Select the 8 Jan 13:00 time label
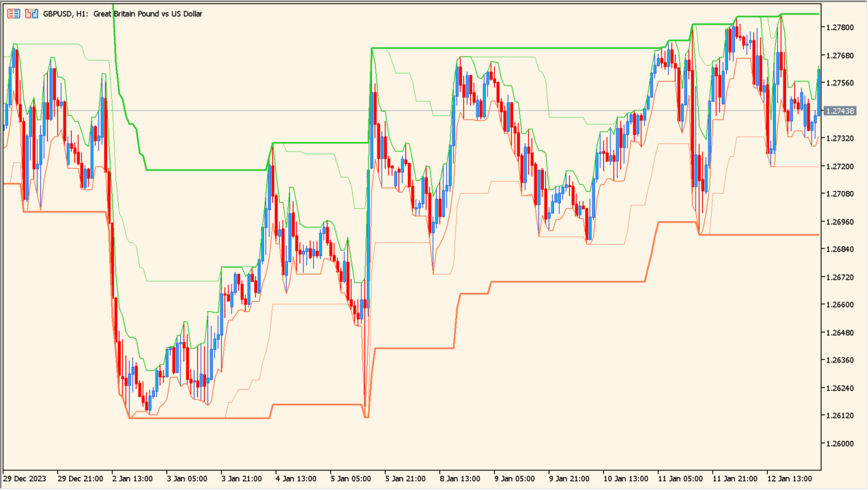The width and height of the screenshot is (868, 490). click(460, 478)
